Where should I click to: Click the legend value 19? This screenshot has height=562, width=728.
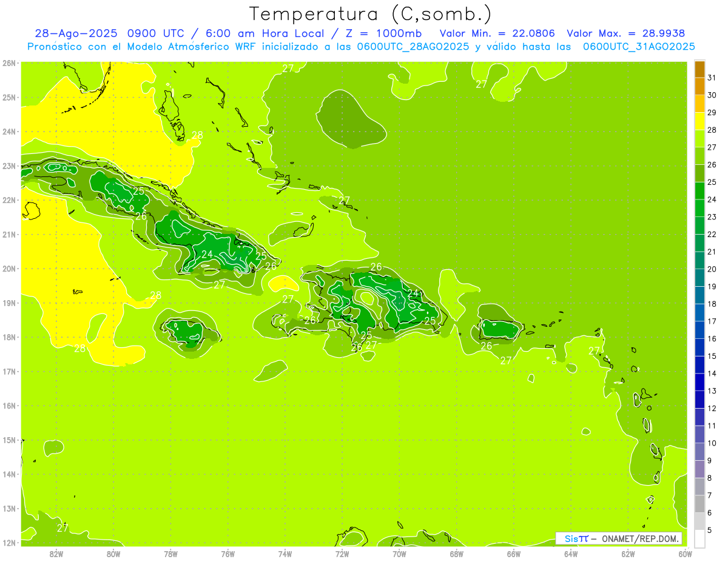point(712,286)
